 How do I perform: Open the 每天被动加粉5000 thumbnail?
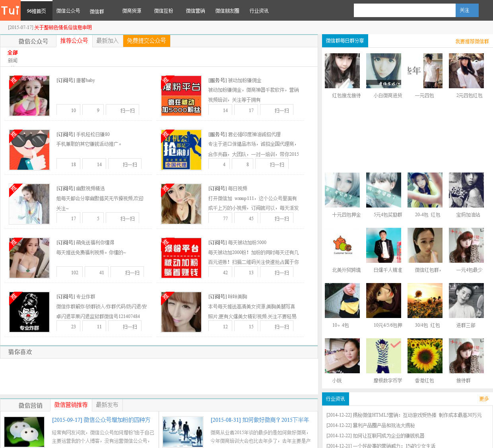(x=181, y=258)
